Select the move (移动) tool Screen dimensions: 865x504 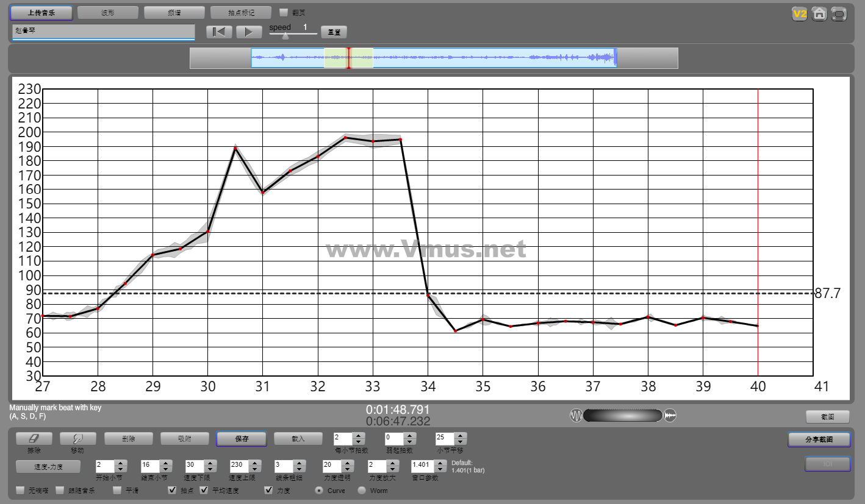(x=77, y=438)
